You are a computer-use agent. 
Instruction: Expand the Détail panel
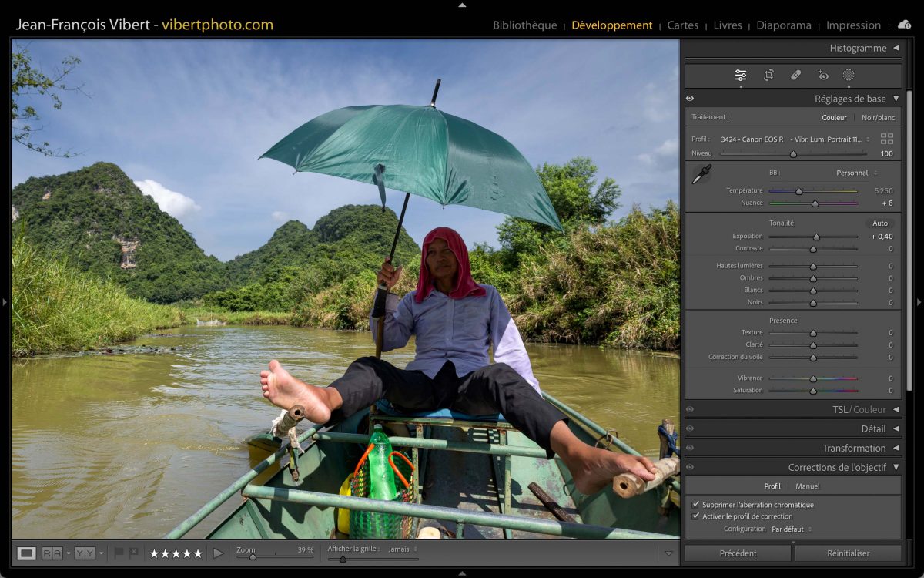pos(896,428)
